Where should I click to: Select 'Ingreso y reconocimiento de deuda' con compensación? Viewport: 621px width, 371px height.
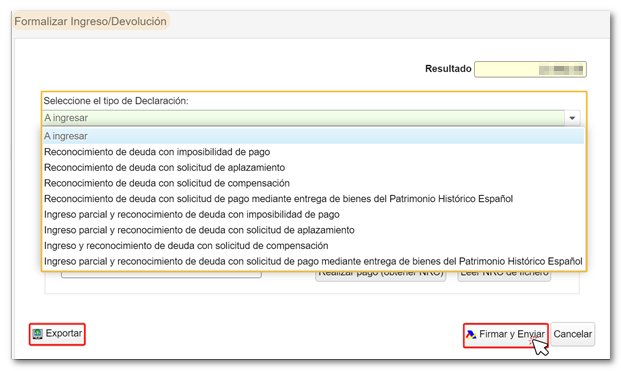click(x=313, y=246)
